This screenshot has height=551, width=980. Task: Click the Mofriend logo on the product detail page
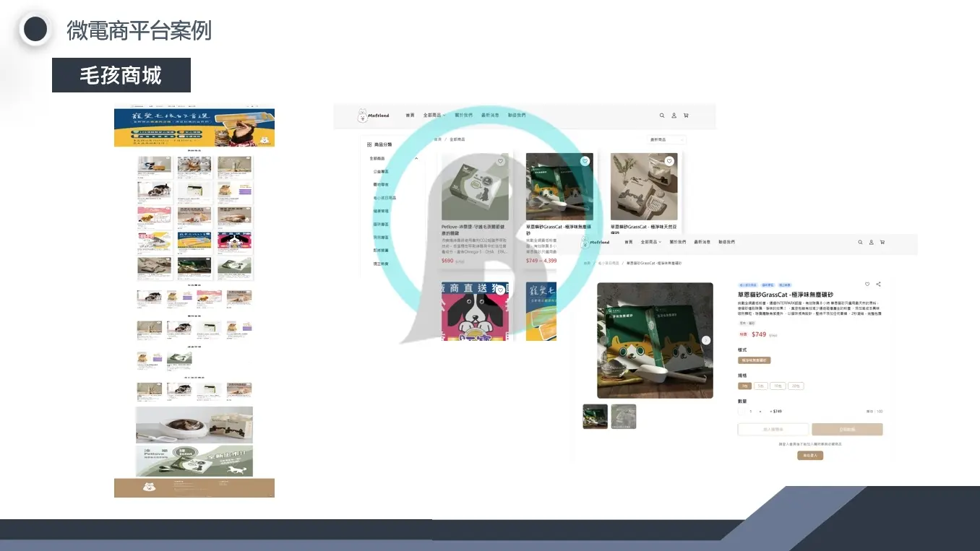(596, 243)
